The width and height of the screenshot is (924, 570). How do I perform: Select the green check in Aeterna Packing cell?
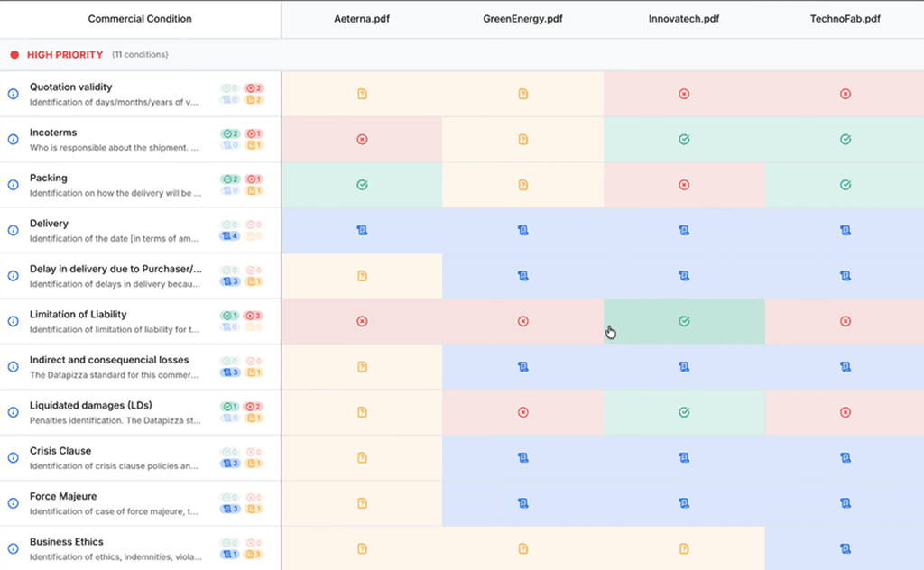click(362, 185)
